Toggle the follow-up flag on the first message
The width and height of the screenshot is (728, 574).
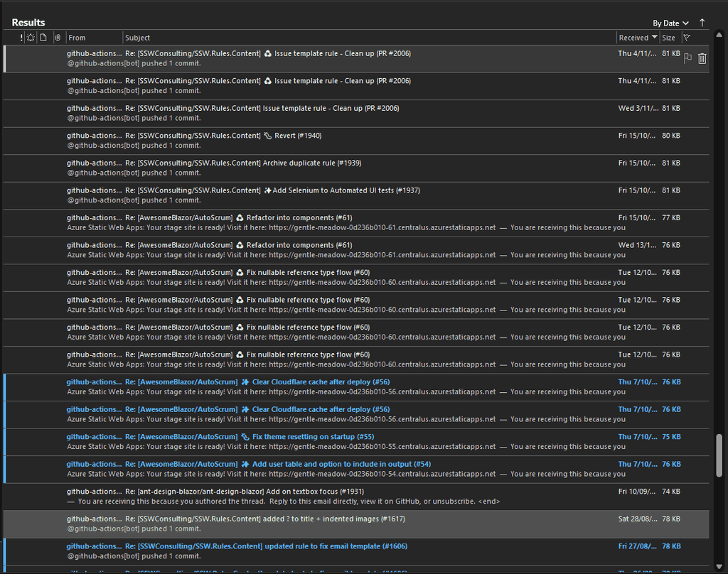point(687,58)
